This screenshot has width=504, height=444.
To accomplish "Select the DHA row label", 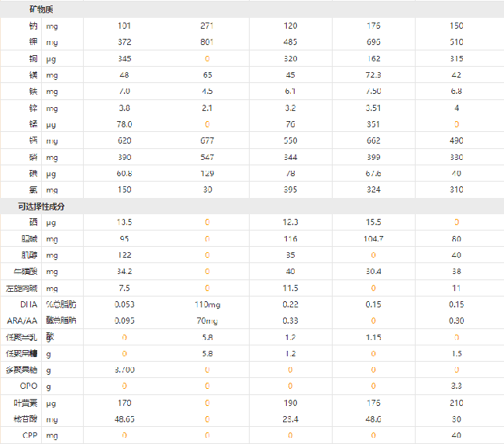I will pos(29,304).
